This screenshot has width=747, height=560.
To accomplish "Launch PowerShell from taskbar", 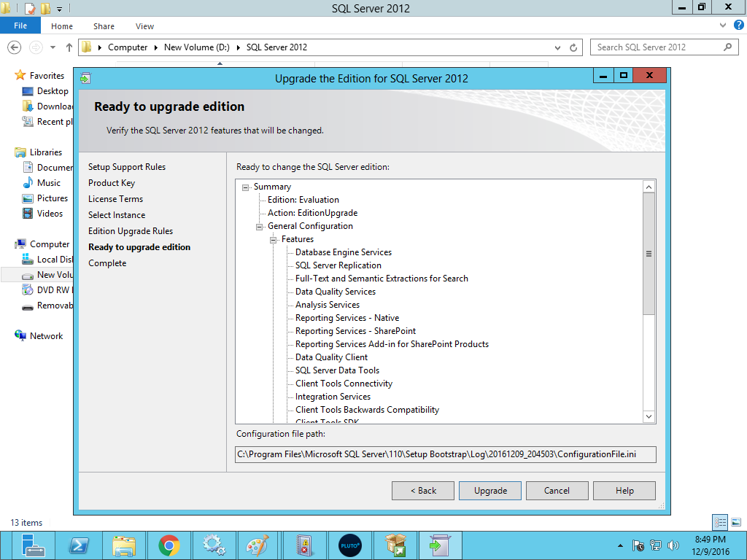I will pos(79,545).
